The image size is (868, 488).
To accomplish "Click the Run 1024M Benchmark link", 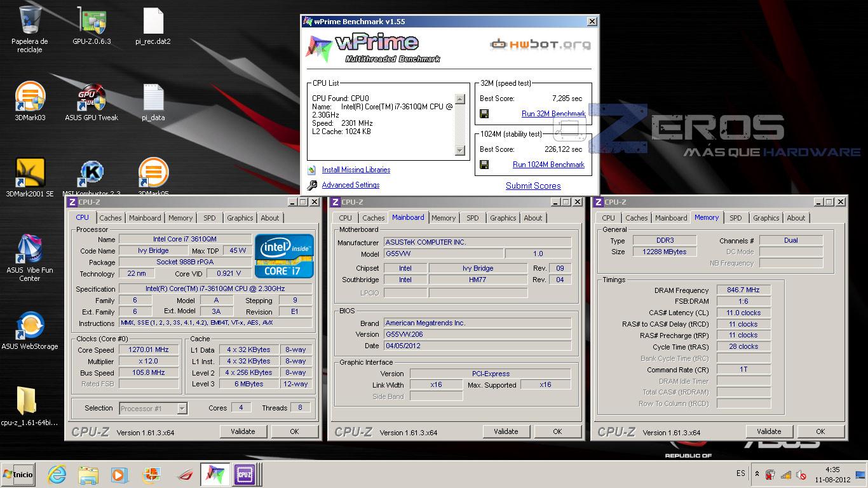I will coord(548,165).
